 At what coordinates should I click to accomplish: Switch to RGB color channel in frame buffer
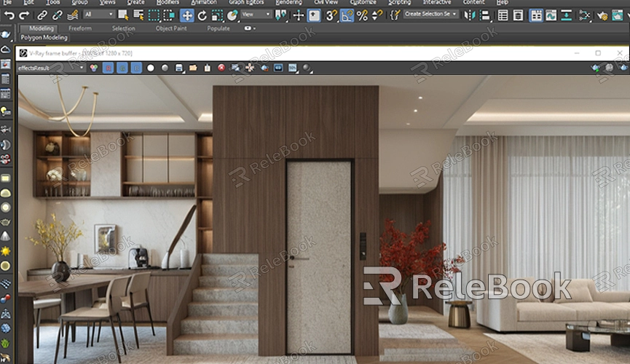tap(94, 68)
